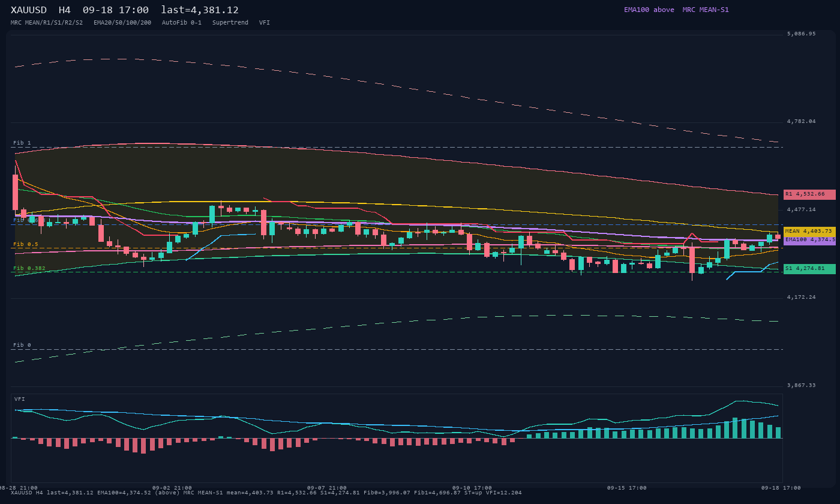Click the yellow MEAN 4,403.73 price tag

pyautogui.click(x=809, y=231)
